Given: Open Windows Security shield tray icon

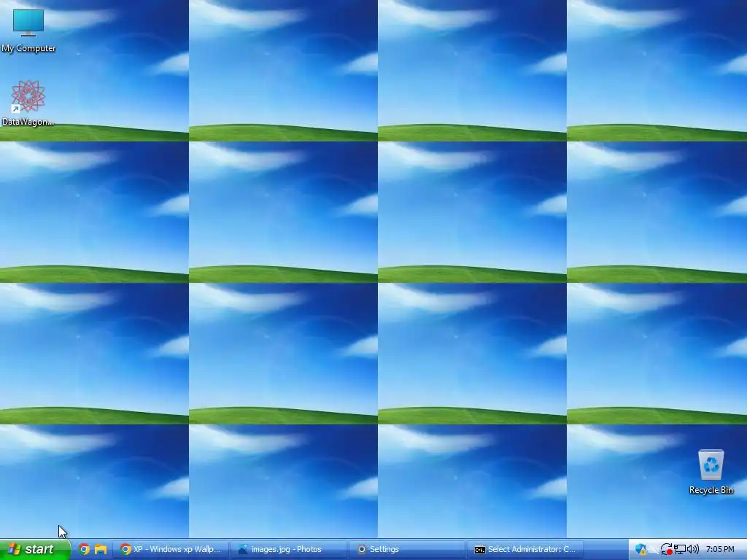Looking at the screenshot, I should click(x=641, y=549).
